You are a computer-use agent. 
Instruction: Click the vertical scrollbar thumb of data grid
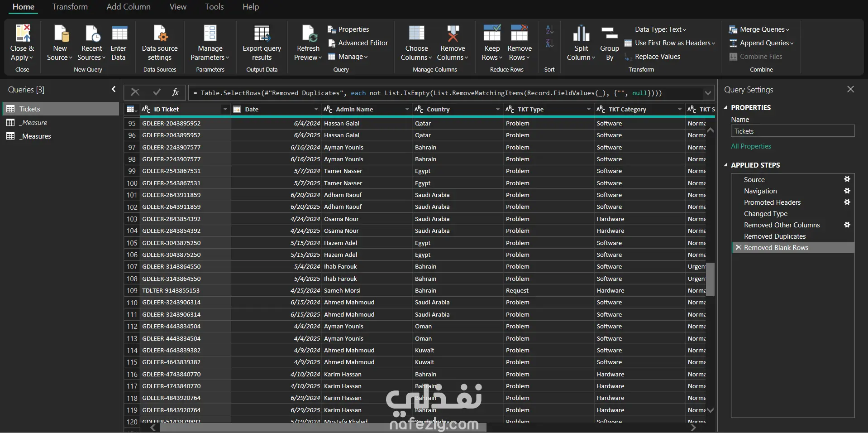(x=711, y=279)
